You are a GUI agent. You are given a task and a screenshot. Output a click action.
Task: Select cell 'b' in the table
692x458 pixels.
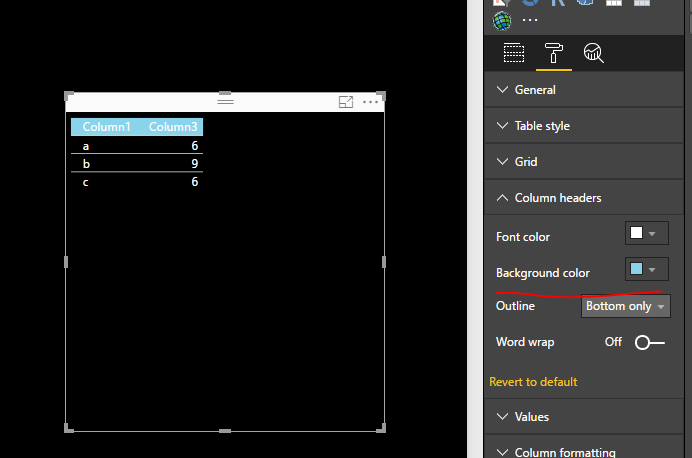pos(86,164)
